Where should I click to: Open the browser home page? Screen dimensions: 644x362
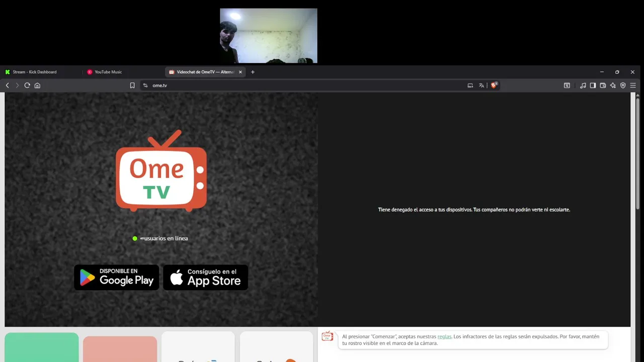pyautogui.click(x=37, y=85)
